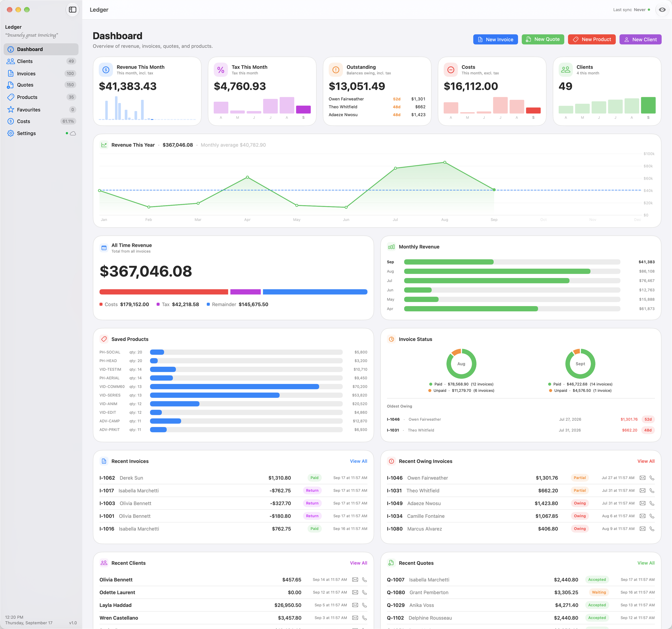Toggle the eye visibility button
Viewport: 672px width, 629px height.
(x=662, y=10)
